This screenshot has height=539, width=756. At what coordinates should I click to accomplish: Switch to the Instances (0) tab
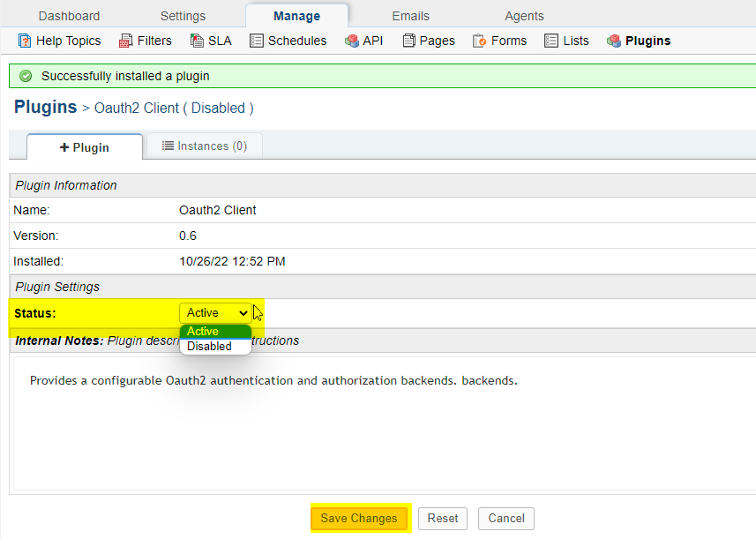point(205,146)
